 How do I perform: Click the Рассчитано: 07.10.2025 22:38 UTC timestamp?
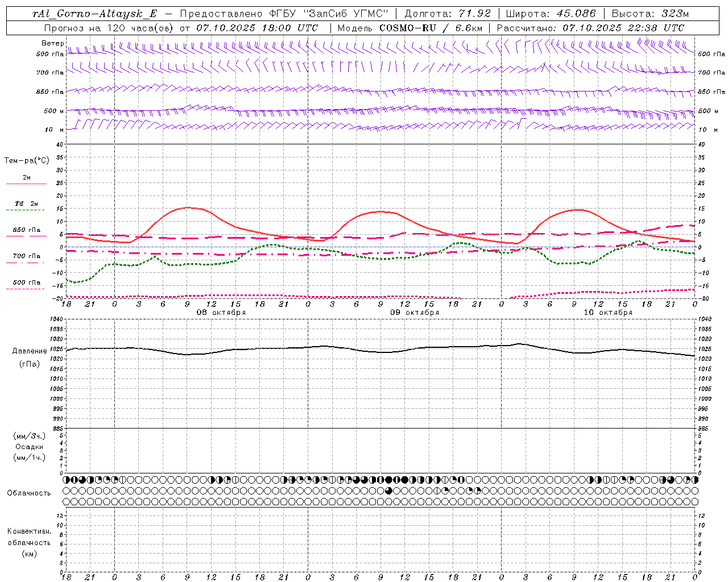(591, 28)
